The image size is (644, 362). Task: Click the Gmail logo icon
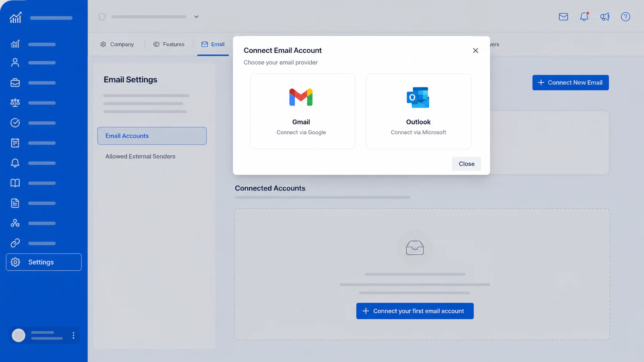pos(301,97)
